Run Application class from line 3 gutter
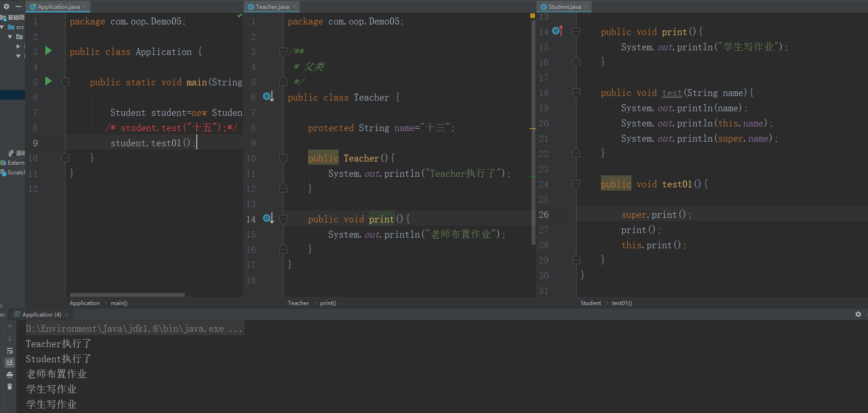868x413 pixels. [49, 51]
